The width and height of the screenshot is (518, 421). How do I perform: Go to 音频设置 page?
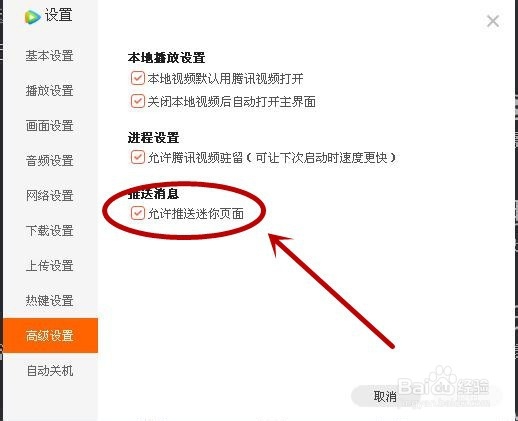50,161
